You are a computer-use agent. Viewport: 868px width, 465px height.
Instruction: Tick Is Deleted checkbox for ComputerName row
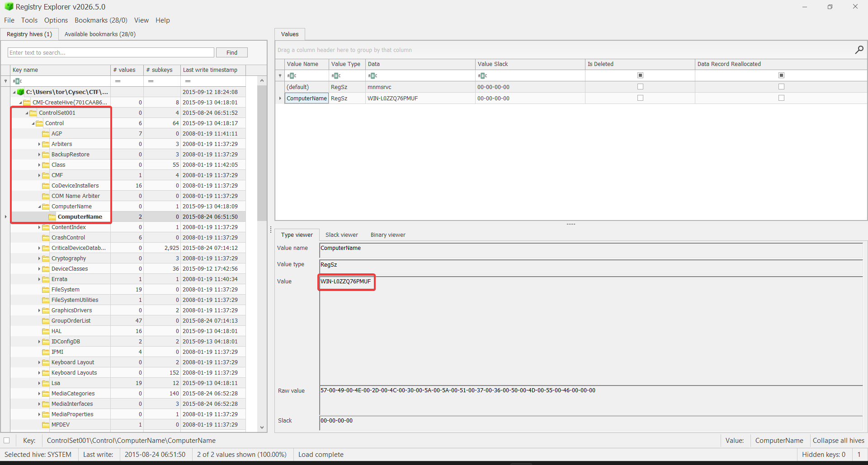click(x=640, y=98)
